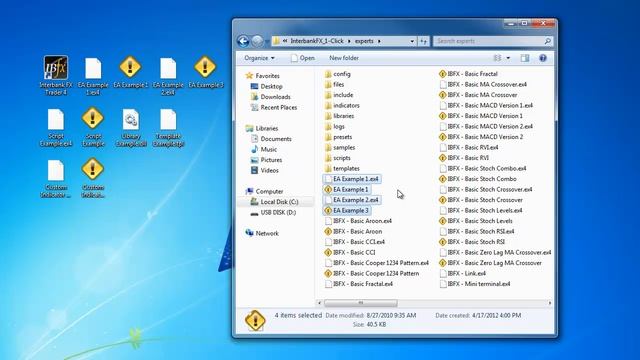The image size is (640, 360).
Task: Select EA Example 2.ex4 in file list
Action: pos(351,200)
